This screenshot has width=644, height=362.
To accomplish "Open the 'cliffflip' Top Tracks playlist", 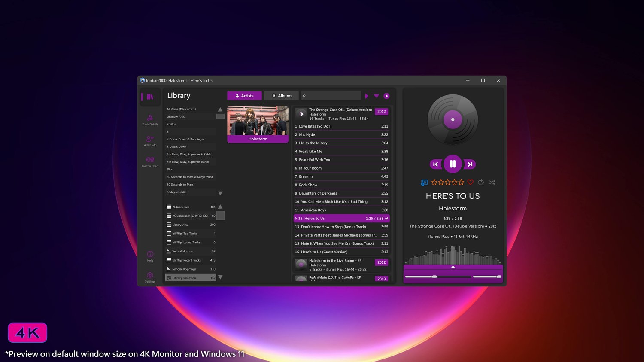I will 191,234.
